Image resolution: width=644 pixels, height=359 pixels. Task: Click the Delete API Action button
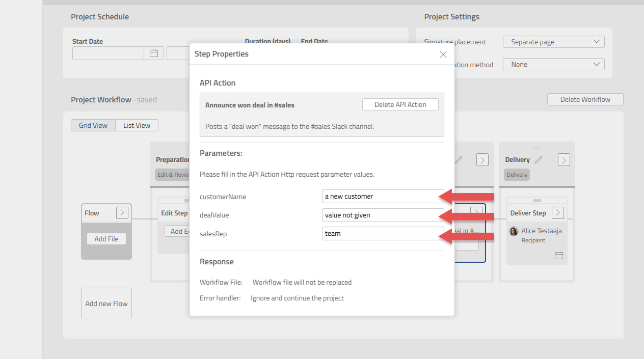pyautogui.click(x=400, y=104)
